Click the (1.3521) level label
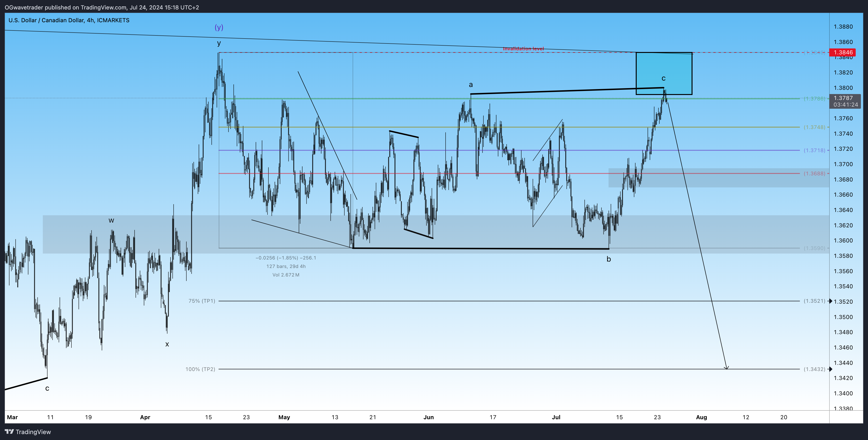 814,301
